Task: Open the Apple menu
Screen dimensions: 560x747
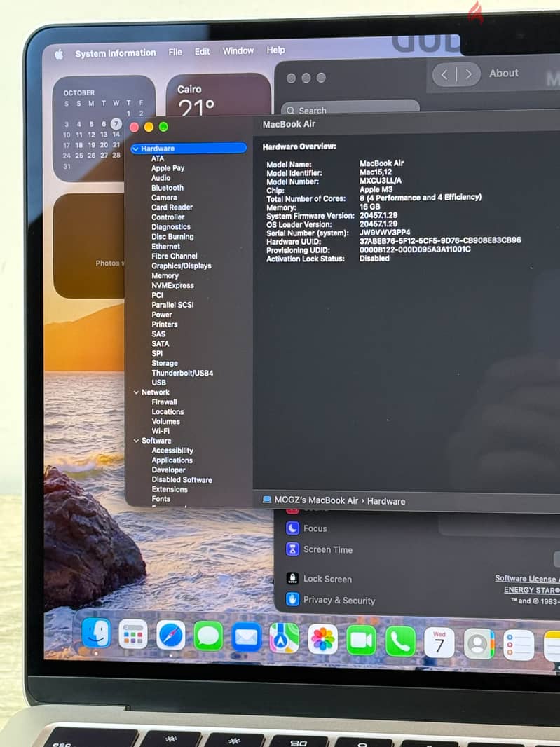Action: click(59, 54)
